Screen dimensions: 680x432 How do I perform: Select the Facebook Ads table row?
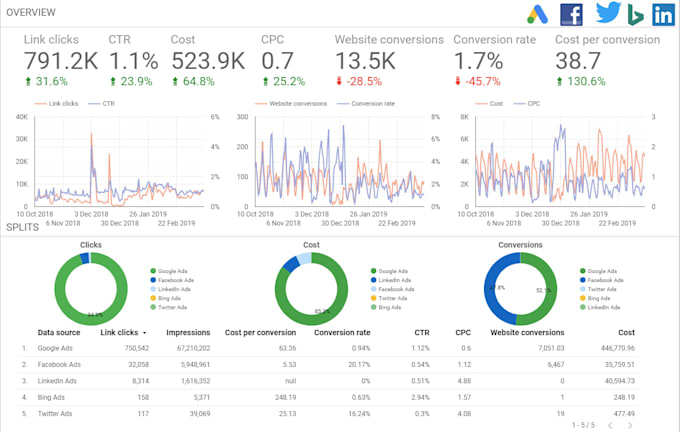coord(328,365)
